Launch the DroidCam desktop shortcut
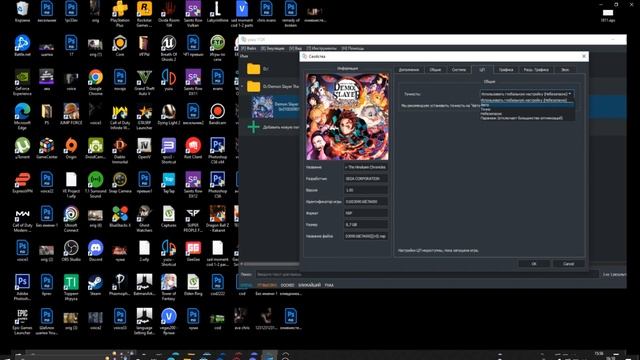 click(96, 149)
